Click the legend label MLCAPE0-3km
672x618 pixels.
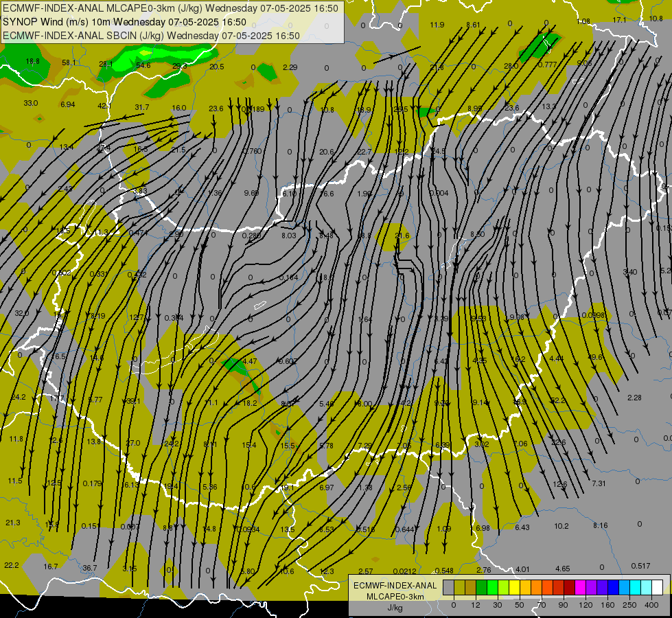[395, 597]
